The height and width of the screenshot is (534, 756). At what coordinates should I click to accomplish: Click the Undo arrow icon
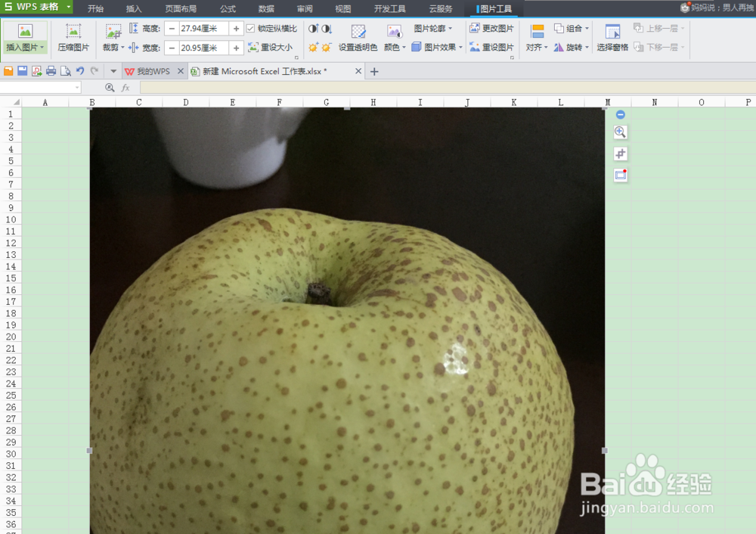point(80,71)
